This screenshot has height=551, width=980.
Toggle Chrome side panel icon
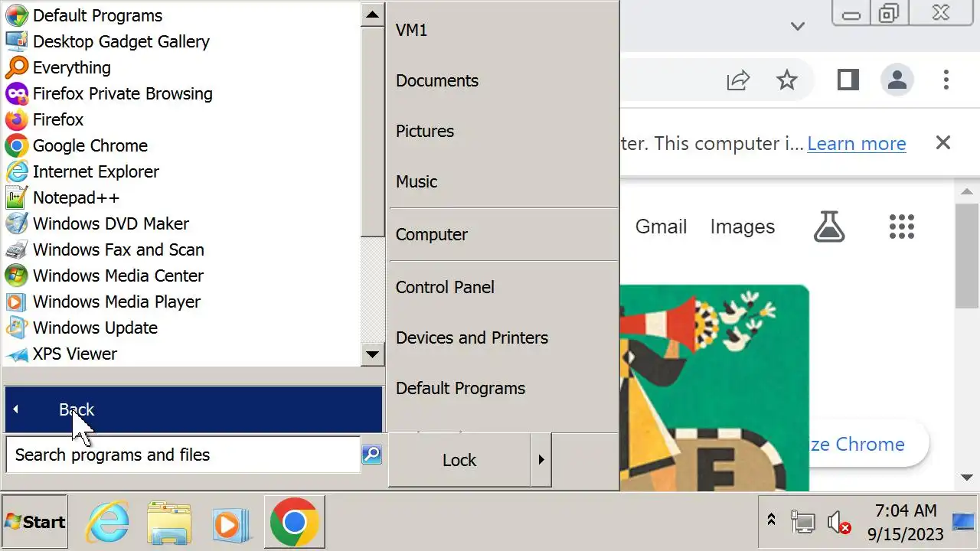click(x=848, y=80)
